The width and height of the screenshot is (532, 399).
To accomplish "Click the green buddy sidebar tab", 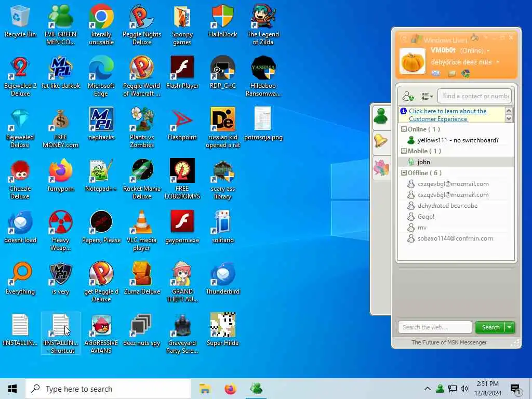I will (x=381, y=116).
